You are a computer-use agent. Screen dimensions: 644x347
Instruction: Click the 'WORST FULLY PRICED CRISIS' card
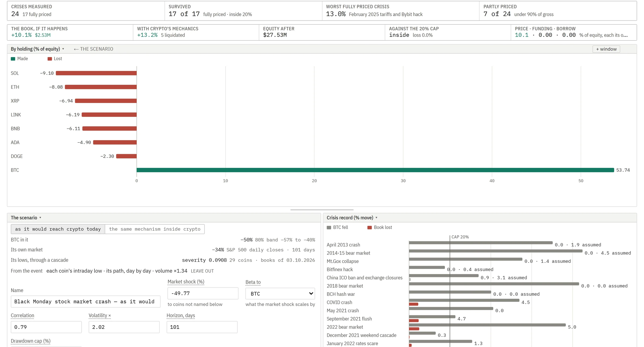coord(401,11)
